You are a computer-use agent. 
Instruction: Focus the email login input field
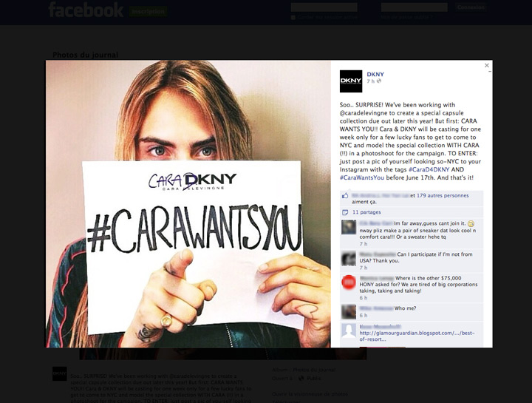point(324,7)
